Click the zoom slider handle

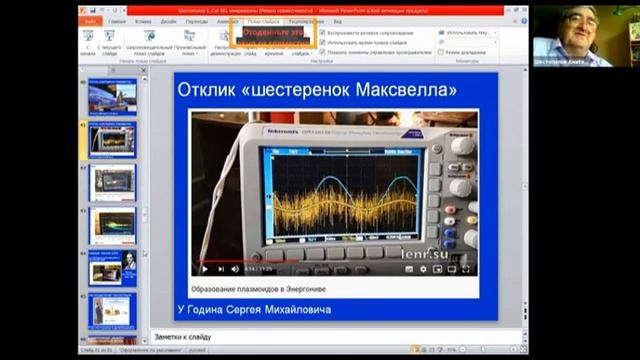click(483, 350)
